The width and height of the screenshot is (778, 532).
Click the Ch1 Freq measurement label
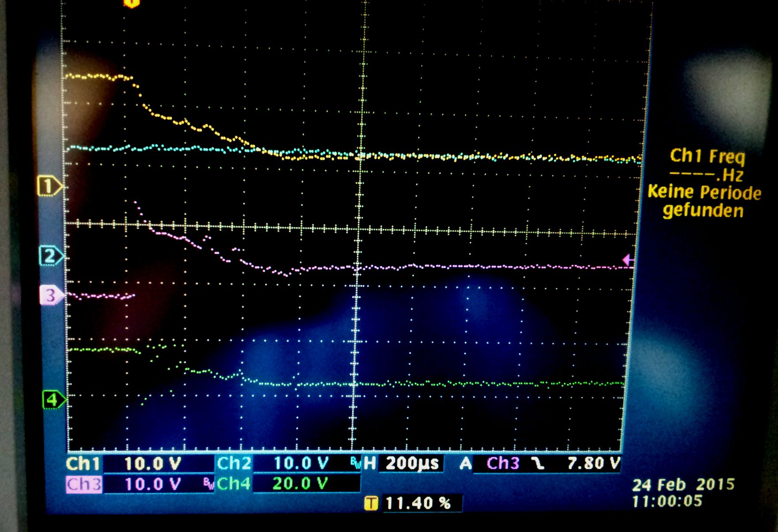[x=707, y=156]
